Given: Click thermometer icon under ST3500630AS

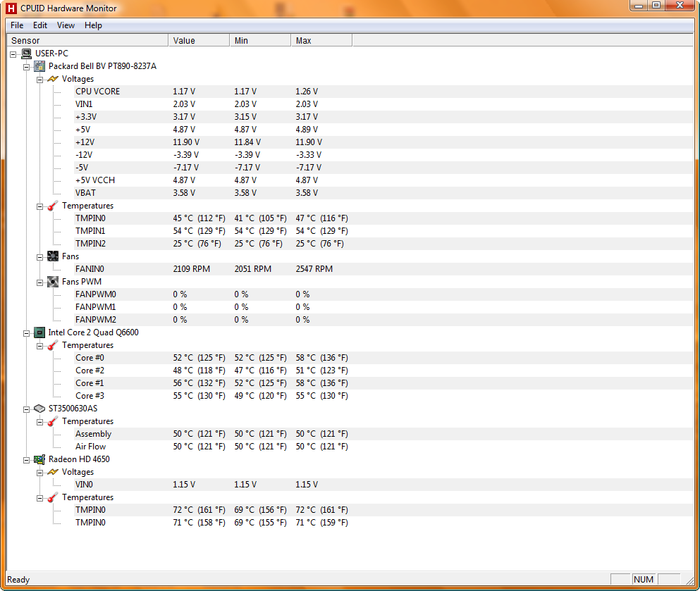Looking at the screenshot, I should coord(53,421).
